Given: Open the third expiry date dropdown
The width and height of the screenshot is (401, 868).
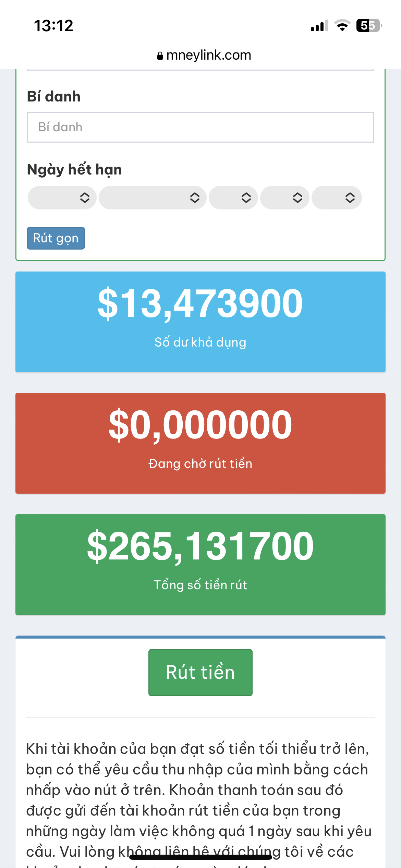Looking at the screenshot, I should pyautogui.click(x=233, y=198).
